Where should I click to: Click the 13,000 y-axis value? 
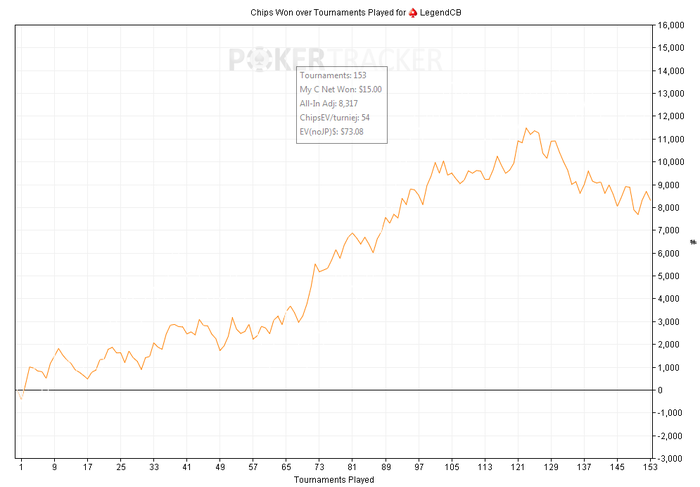(671, 93)
